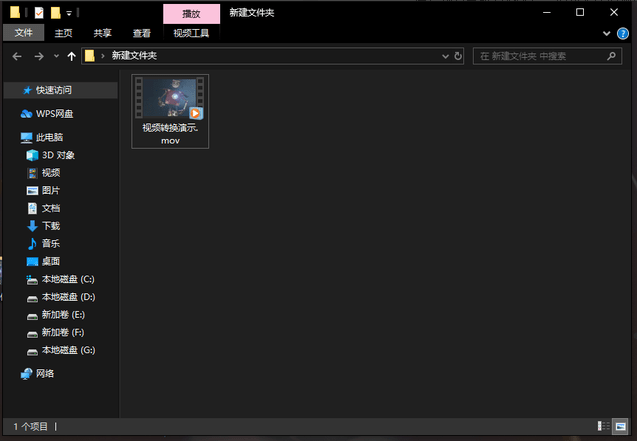Switch to the 查看 ribbon tab
637x441 pixels.
click(x=141, y=33)
